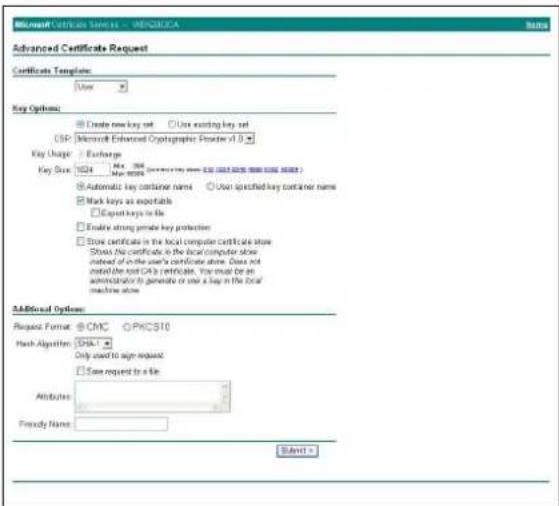Select Create new key set radio
The height and width of the screenshot is (506, 559).
80,124
